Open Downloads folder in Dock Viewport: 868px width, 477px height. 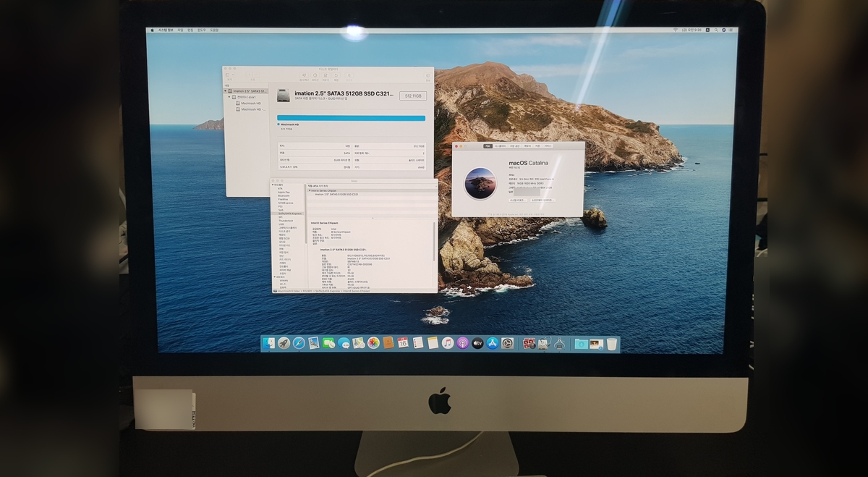point(581,344)
